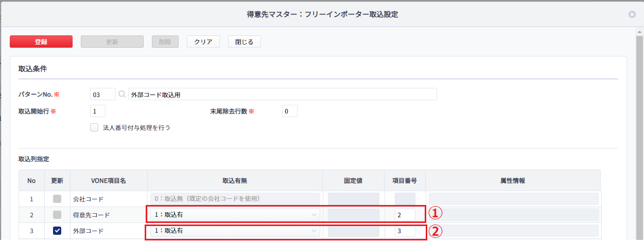The image size is (644, 243).
Task: Click the 固定値 field in 会社コード row
Action: pos(354,198)
